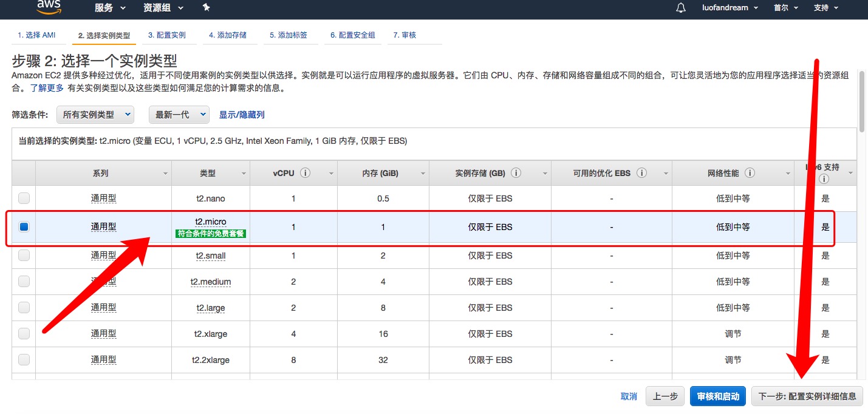Click 调节 network value in t2.xlarge row
The width and height of the screenshot is (868, 414).
point(733,334)
